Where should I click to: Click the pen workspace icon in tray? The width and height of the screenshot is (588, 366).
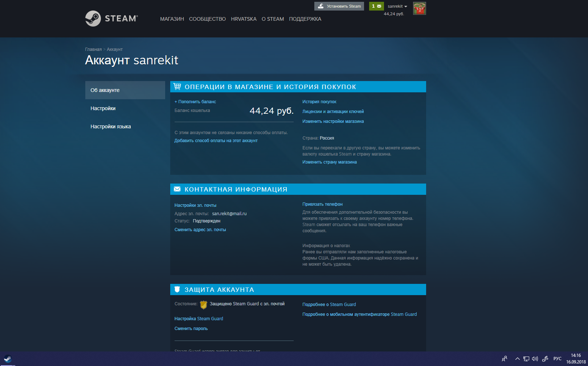click(545, 359)
